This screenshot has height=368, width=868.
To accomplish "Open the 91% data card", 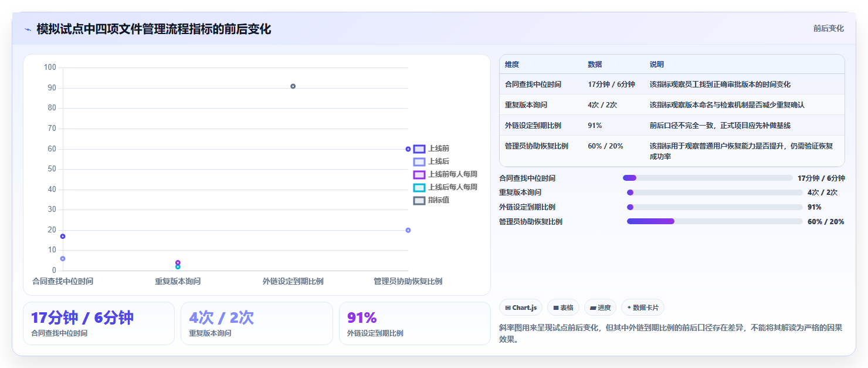I will click(415, 323).
